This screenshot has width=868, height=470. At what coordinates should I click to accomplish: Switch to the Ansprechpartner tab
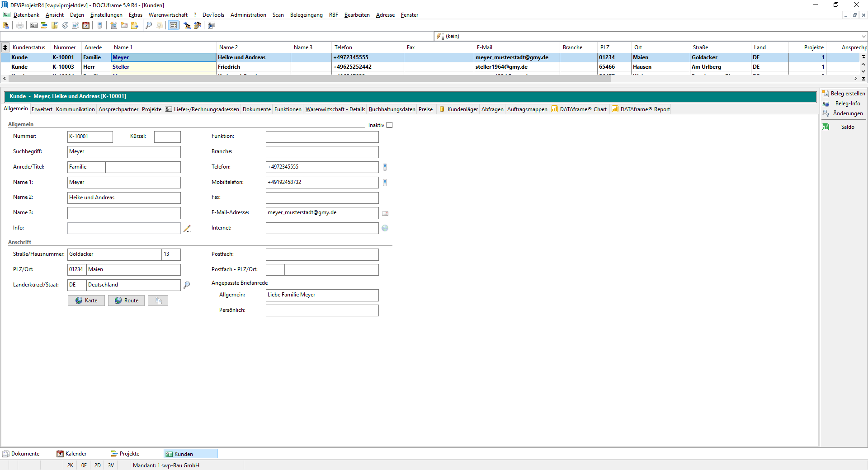tap(118, 109)
